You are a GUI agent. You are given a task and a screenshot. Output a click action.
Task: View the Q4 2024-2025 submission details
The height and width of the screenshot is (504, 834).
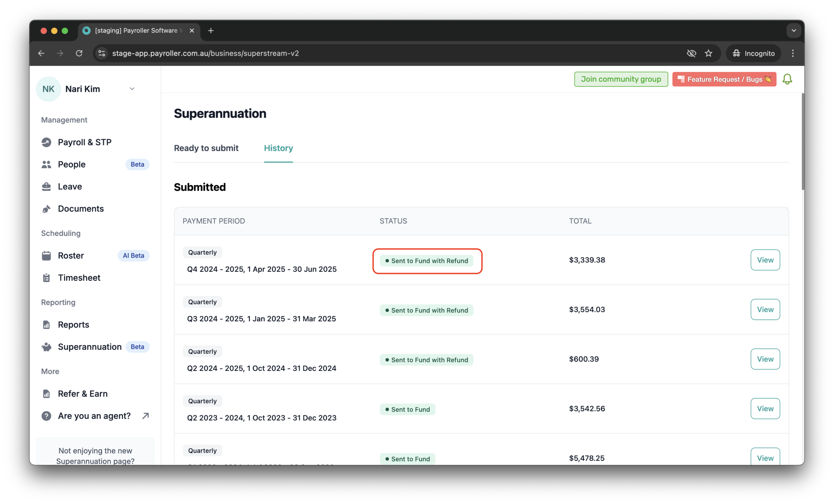765,260
